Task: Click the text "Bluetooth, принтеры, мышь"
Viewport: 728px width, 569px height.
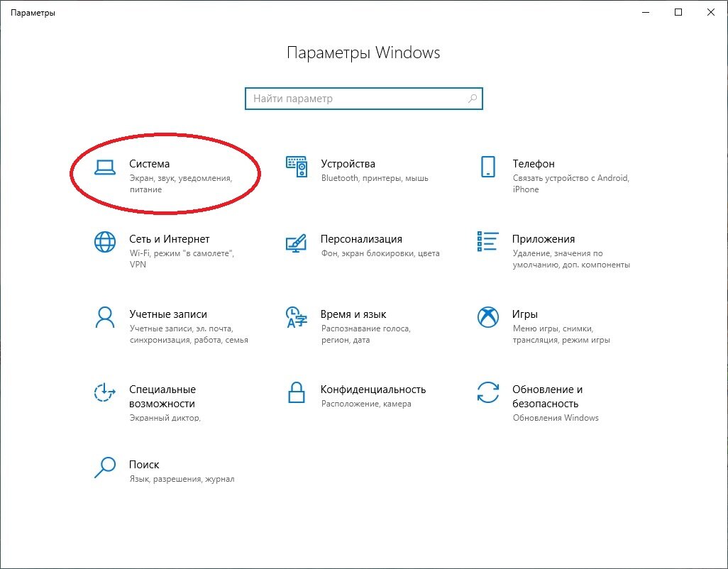Action: point(375,178)
